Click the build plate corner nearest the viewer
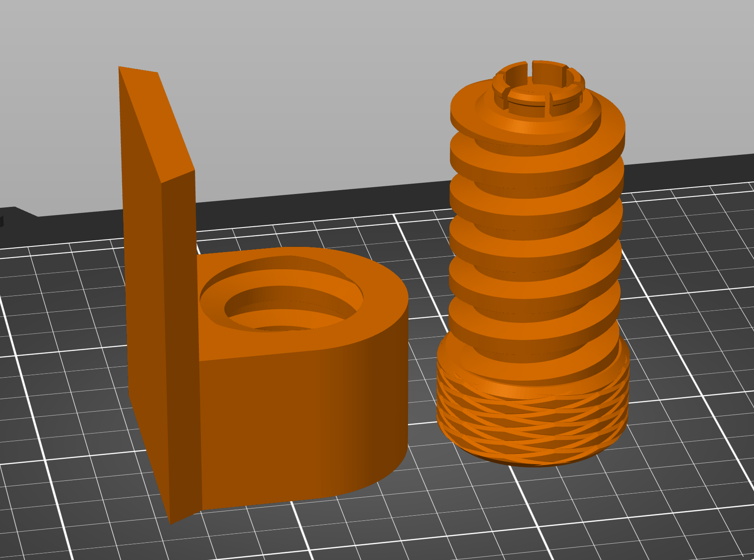754x560 pixels. click(379, 555)
